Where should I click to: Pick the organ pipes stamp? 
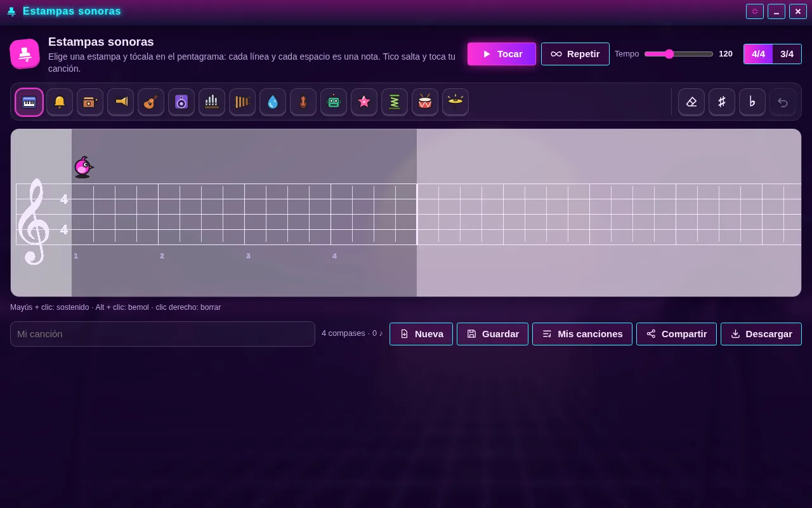click(212, 102)
